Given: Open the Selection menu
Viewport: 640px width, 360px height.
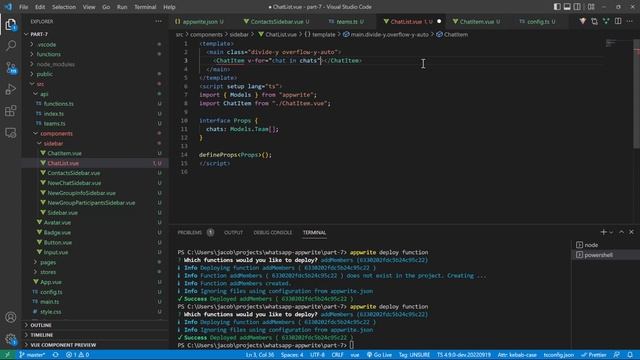Looking at the screenshot, I should [x=64, y=7].
